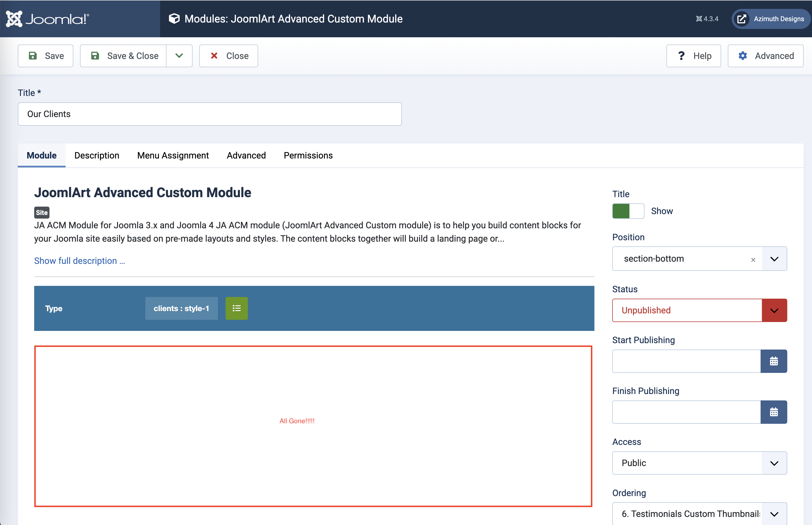Open the Finish Publishing calendar picker
This screenshot has width=812, height=525.
[773, 412]
